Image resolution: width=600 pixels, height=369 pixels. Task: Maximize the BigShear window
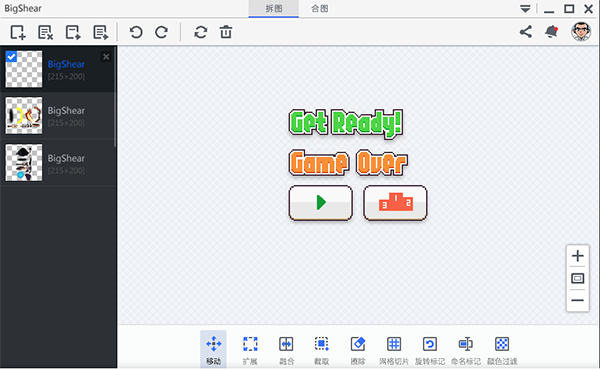point(569,8)
